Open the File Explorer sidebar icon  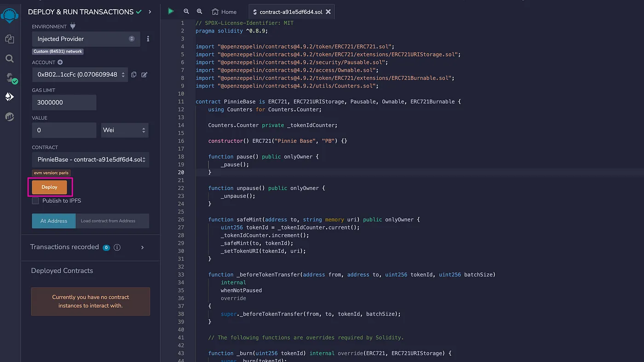[9, 39]
